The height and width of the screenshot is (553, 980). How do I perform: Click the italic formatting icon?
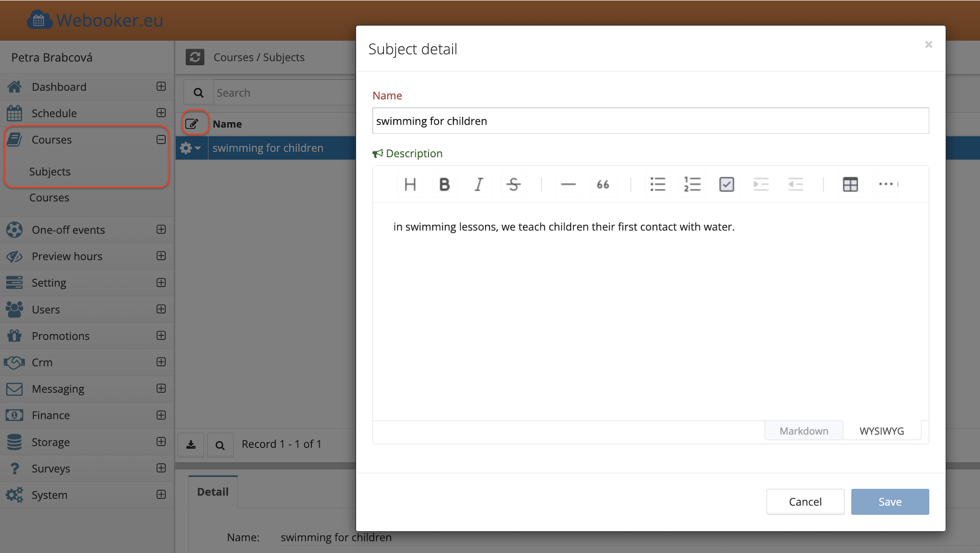tap(479, 184)
